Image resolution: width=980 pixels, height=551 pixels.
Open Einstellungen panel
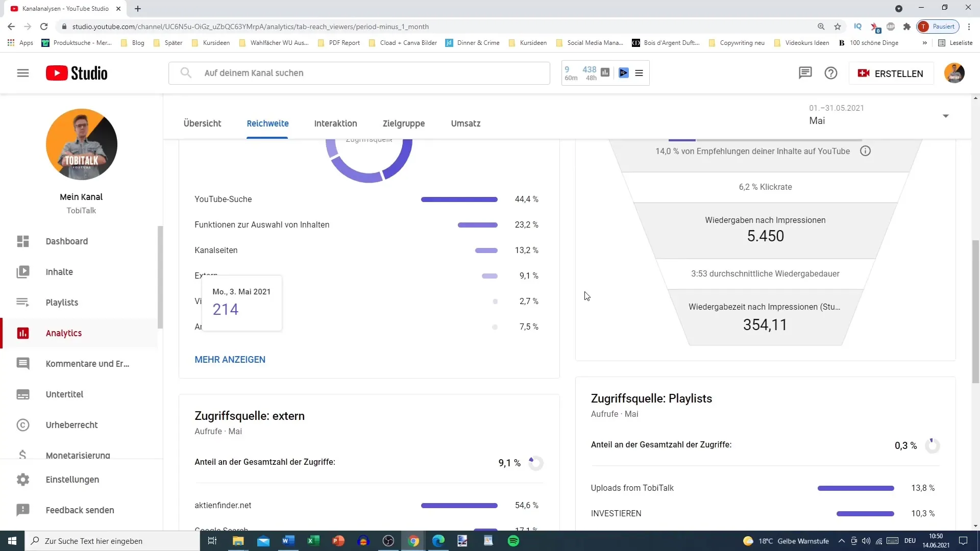72,480
